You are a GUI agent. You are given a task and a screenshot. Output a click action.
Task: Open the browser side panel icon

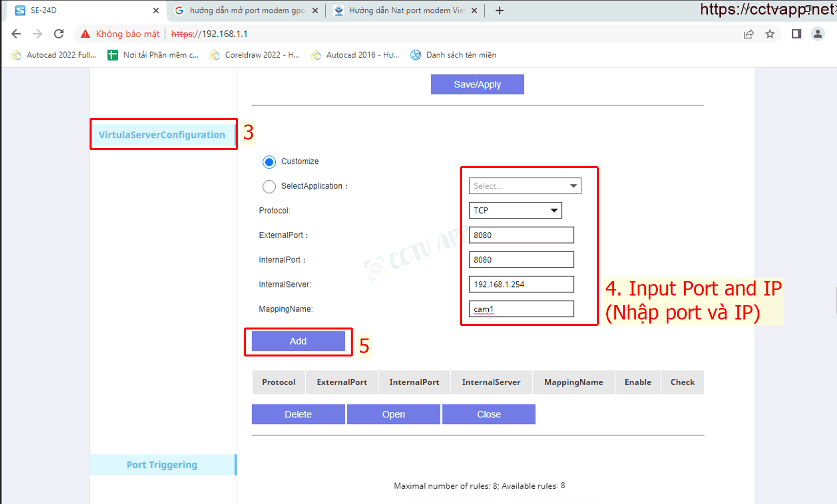click(796, 34)
